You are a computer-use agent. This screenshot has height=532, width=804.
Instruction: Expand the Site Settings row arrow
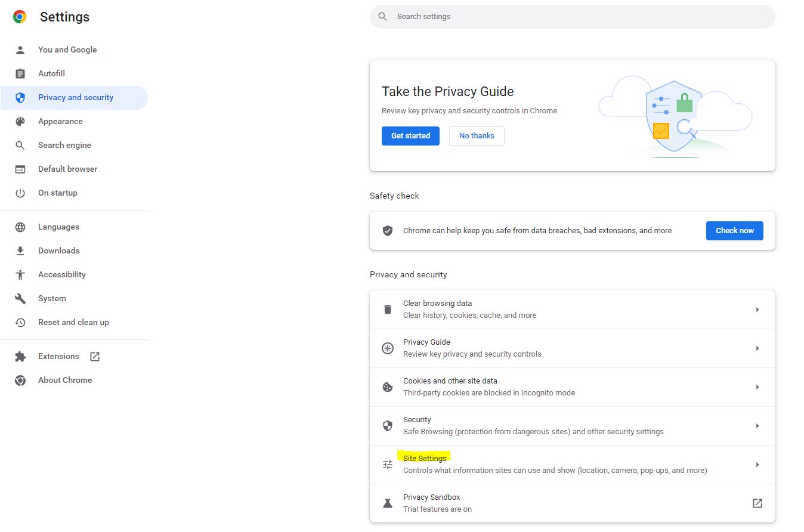[757, 465]
